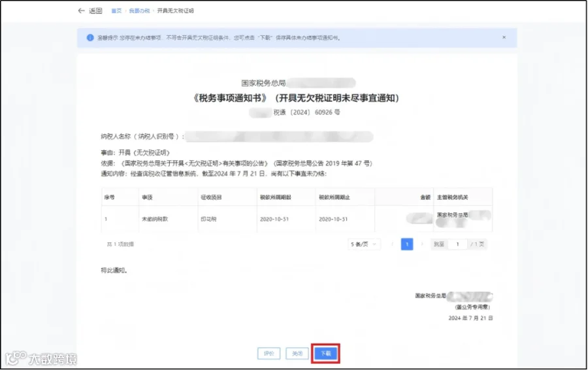Click the next page arrow
The image size is (588, 370).
(422, 244)
